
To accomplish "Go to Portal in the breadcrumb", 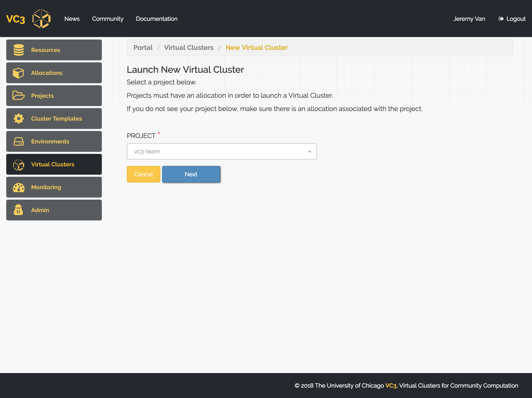I will [x=143, y=48].
